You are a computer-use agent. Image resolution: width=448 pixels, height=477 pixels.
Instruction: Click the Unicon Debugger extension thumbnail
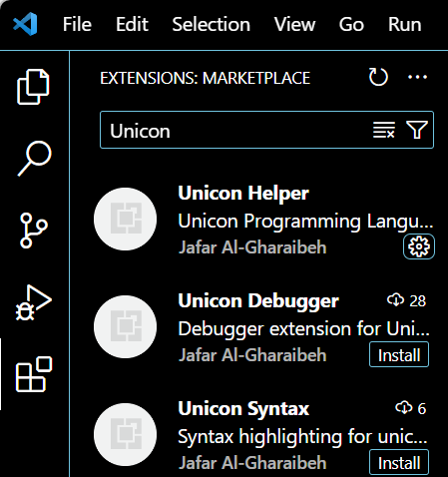(126, 326)
